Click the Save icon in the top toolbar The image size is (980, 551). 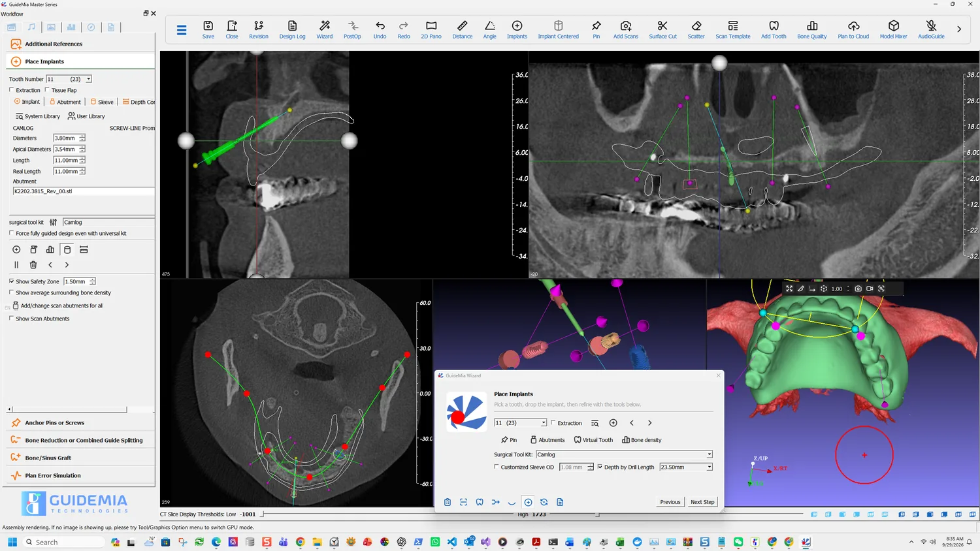pyautogui.click(x=208, y=29)
